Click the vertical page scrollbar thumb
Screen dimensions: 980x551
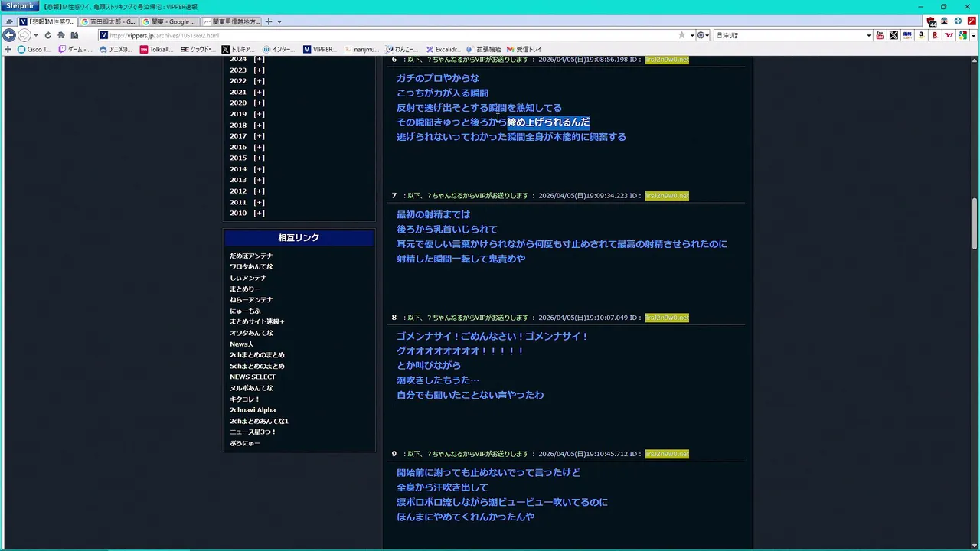(975, 223)
